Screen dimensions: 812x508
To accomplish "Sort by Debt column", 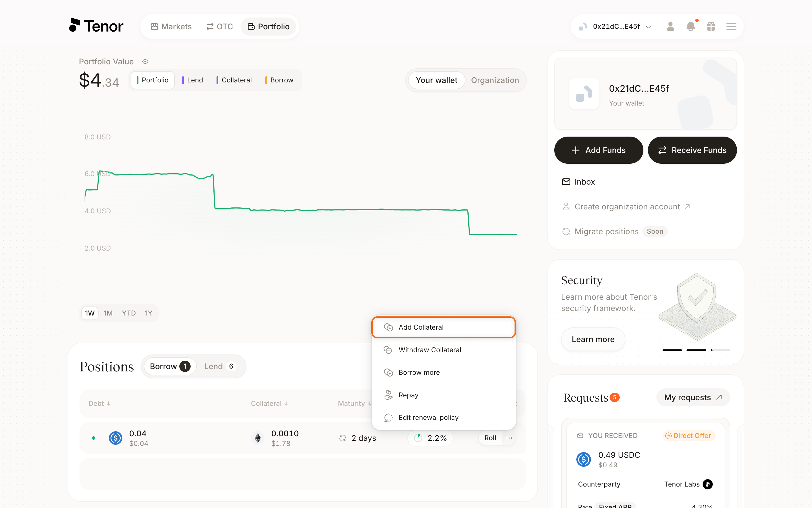I will pyautogui.click(x=100, y=404).
